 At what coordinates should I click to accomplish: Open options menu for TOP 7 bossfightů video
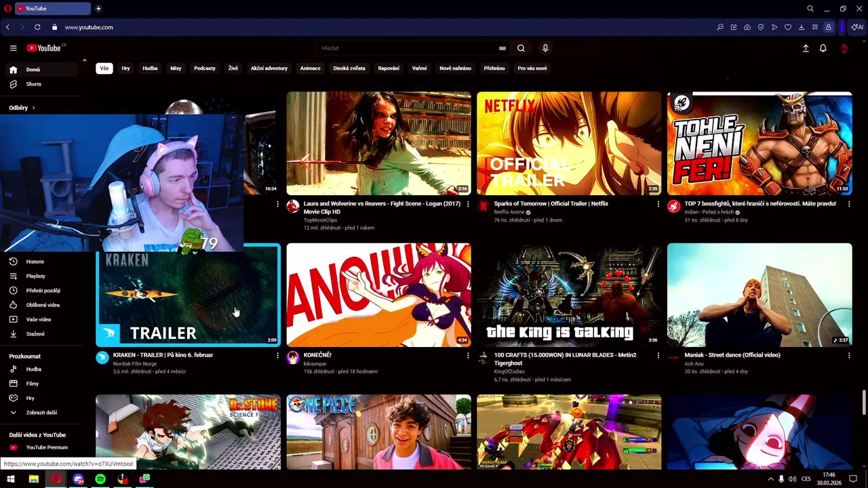coord(848,204)
